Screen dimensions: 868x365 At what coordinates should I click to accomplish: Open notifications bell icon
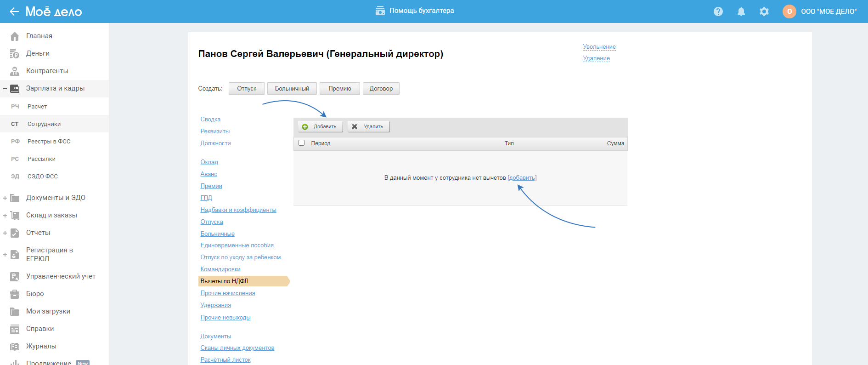(x=741, y=11)
